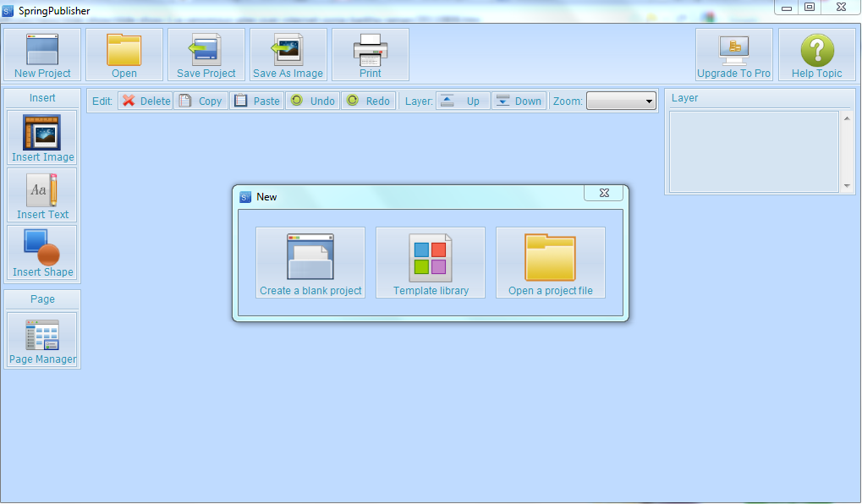Close the New dialog
This screenshot has height=504, width=862.
pyautogui.click(x=604, y=193)
